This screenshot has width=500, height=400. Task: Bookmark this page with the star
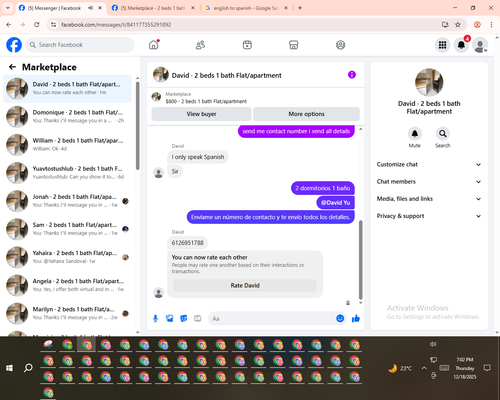click(x=458, y=25)
